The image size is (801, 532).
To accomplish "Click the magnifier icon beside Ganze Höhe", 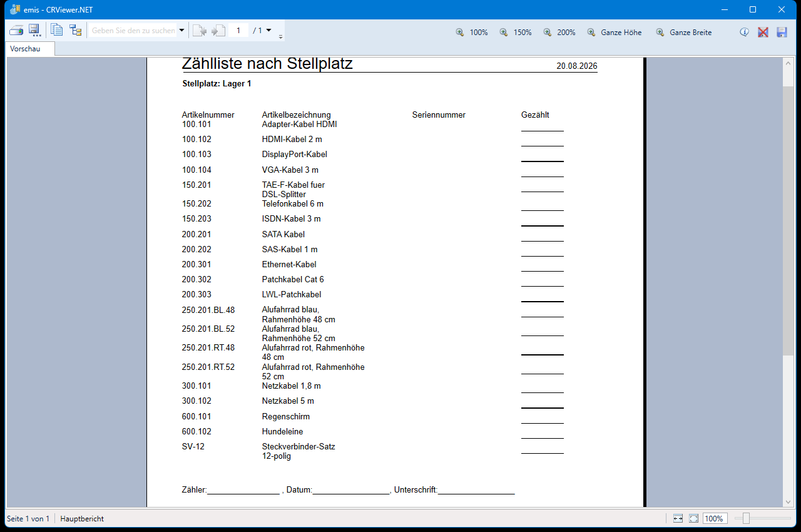I will (591, 33).
